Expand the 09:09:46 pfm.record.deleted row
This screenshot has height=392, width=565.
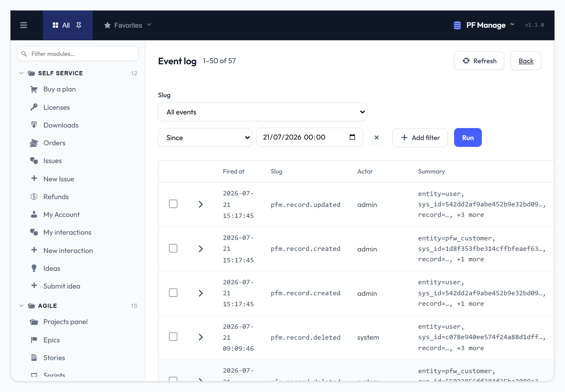(x=201, y=337)
